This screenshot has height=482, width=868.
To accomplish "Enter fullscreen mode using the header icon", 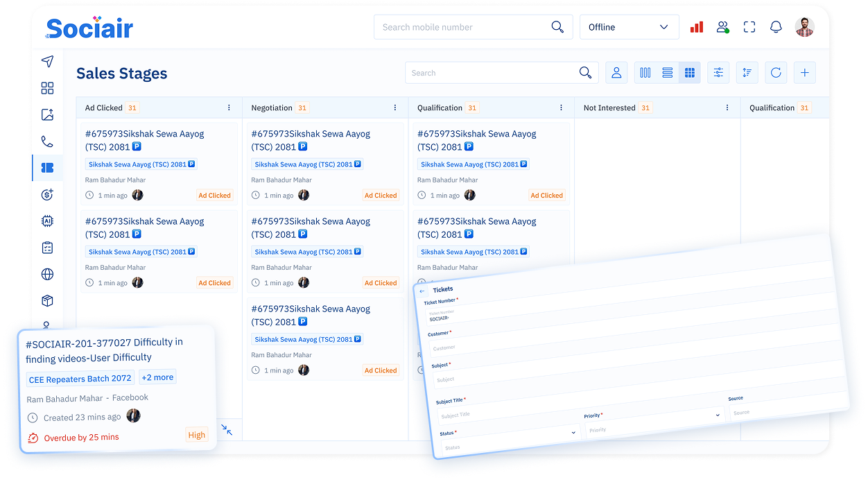I will click(749, 27).
